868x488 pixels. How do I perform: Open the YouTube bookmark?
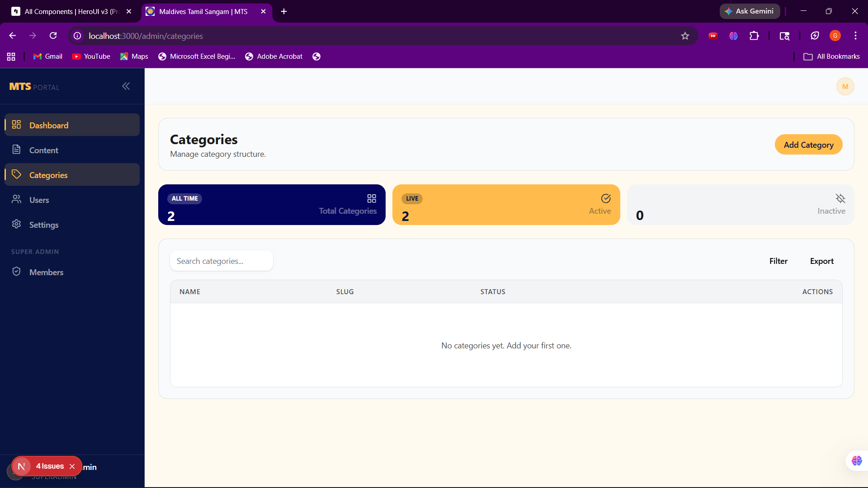[91, 56]
